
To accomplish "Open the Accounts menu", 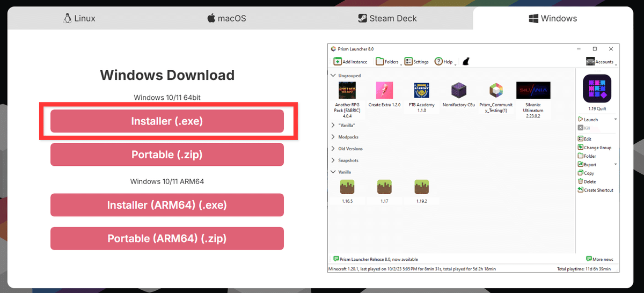I will 600,62.
